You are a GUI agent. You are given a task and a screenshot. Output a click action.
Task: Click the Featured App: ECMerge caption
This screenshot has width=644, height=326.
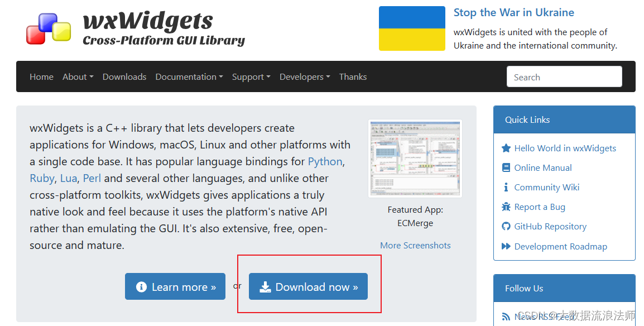tap(415, 217)
